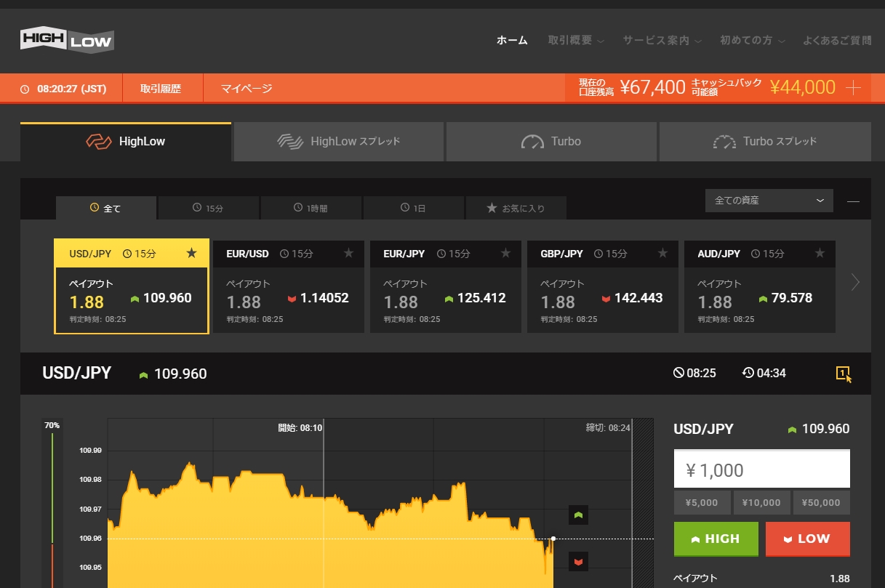885x588 pixels.
Task: Select the 全て time filter tab
Action: 106,208
